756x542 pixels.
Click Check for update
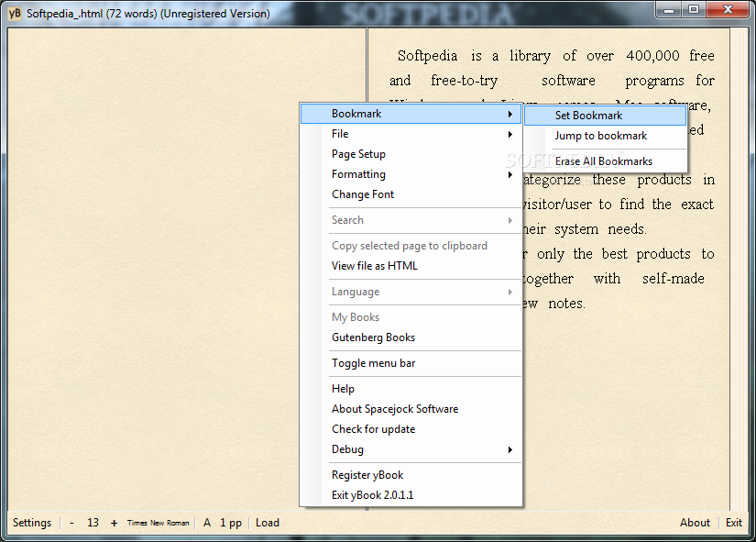coord(410,429)
